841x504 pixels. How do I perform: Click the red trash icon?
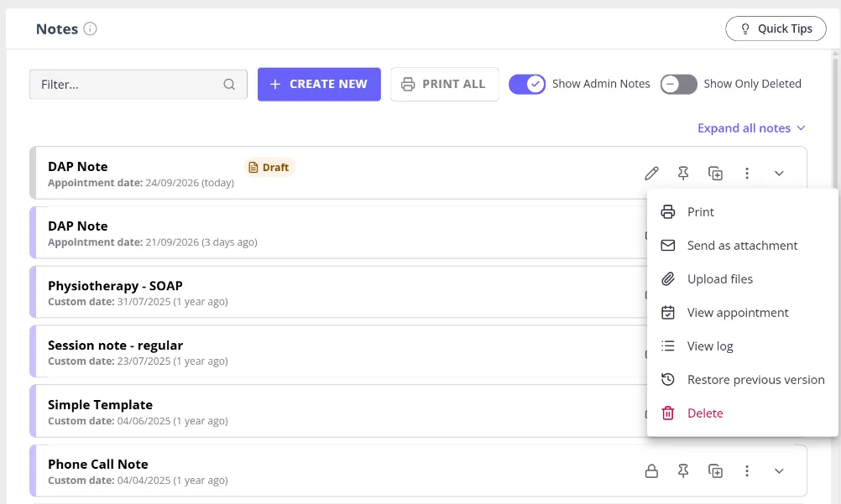(x=668, y=413)
